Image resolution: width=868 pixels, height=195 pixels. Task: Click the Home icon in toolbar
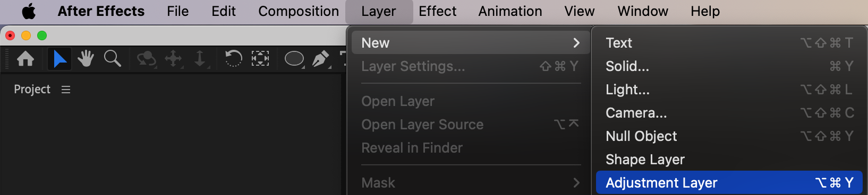tap(25, 58)
